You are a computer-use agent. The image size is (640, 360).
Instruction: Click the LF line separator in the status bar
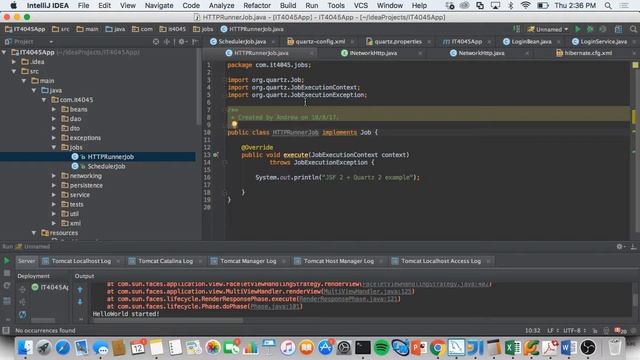click(552, 330)
